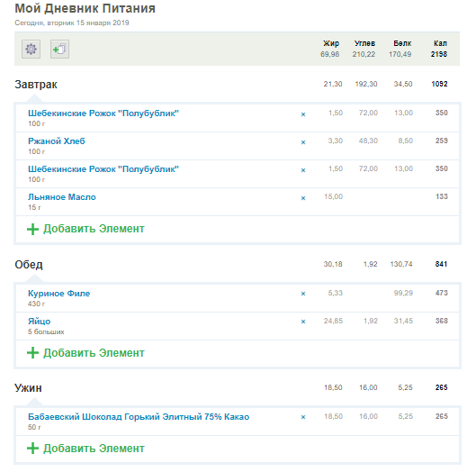Open the Ржаной Хлеб food link
This screenshot has height=472, width=476.
click(57, 141)
